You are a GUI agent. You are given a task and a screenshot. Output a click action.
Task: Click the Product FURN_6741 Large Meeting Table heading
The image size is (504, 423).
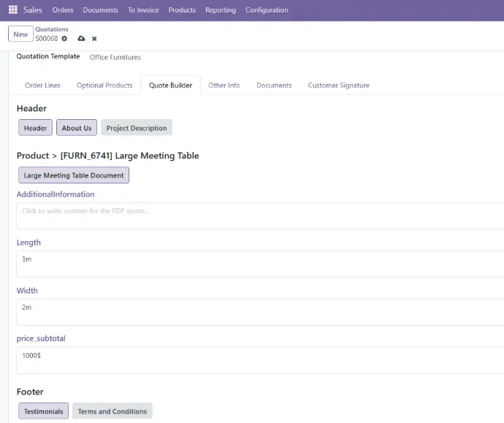(107, 156)
